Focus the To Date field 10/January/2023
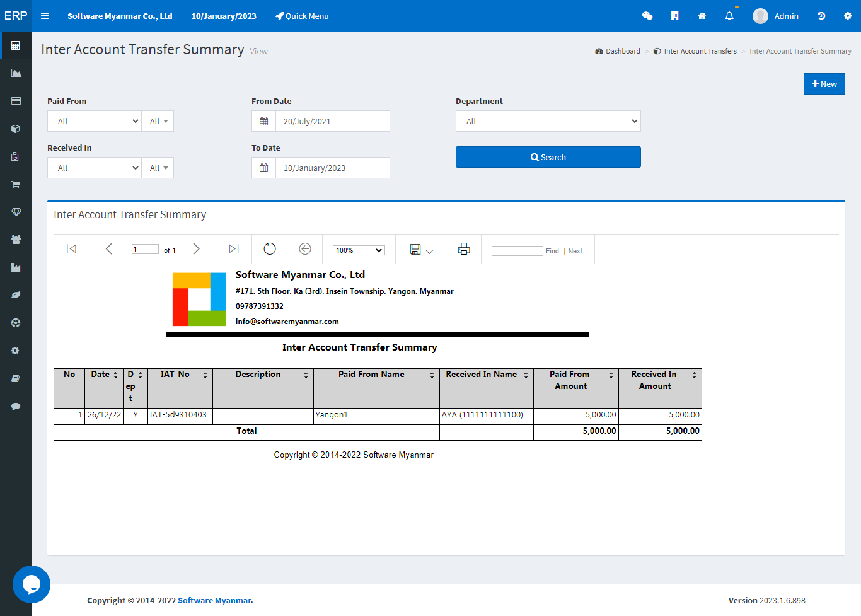Viewport: 861px width, 616px height. pyautogui.click(x=333, y=168)
